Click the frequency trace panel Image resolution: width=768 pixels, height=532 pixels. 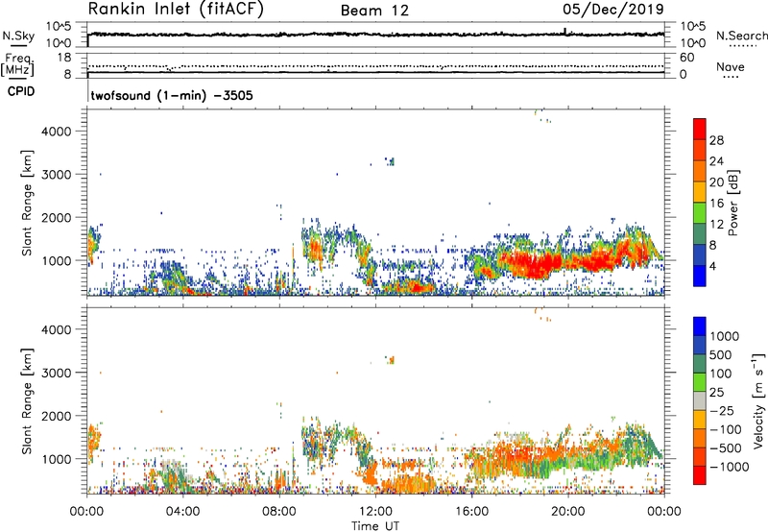(375, 65)
